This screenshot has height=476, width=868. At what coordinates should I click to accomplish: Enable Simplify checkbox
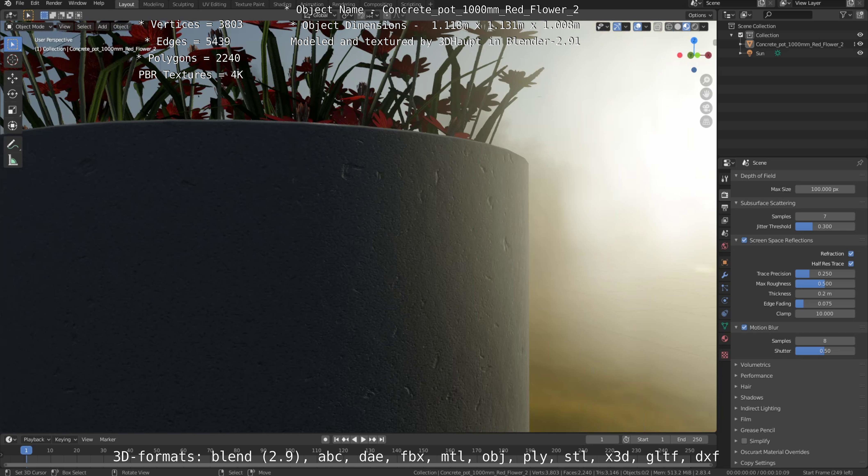744,441
